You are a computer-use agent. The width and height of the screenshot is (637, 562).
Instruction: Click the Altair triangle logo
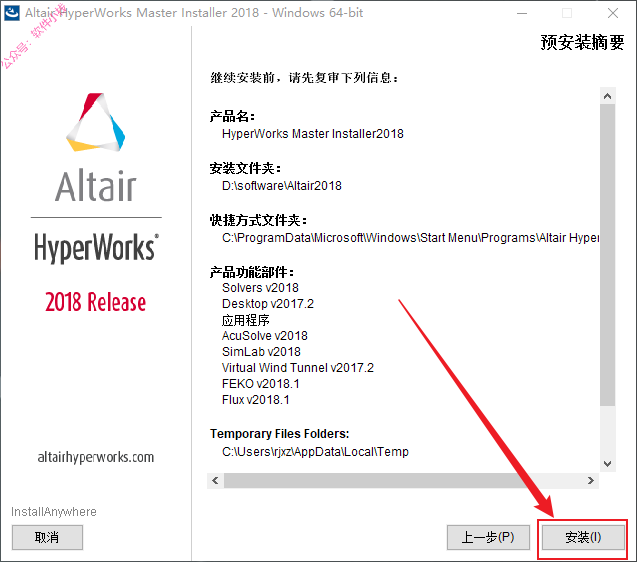pyautogui.click(x=96, y=122)
